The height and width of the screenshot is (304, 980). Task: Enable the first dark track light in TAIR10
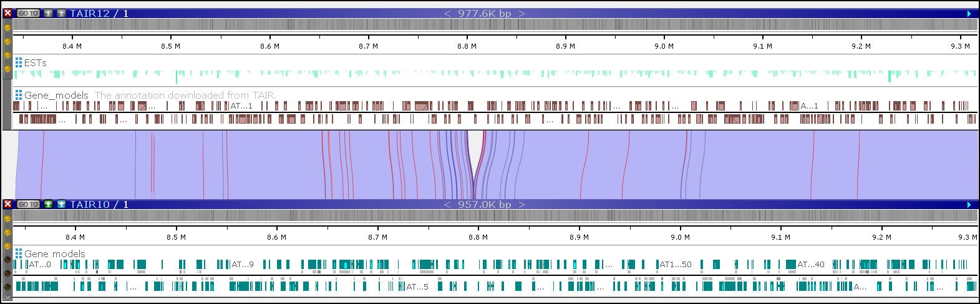tap(7, 260)
